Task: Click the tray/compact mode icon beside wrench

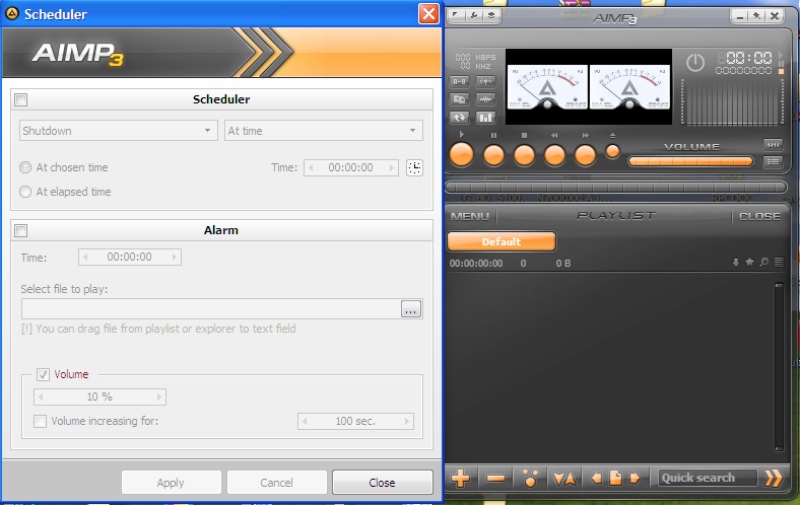Action: pyautogui.click(x=491, y=15)
